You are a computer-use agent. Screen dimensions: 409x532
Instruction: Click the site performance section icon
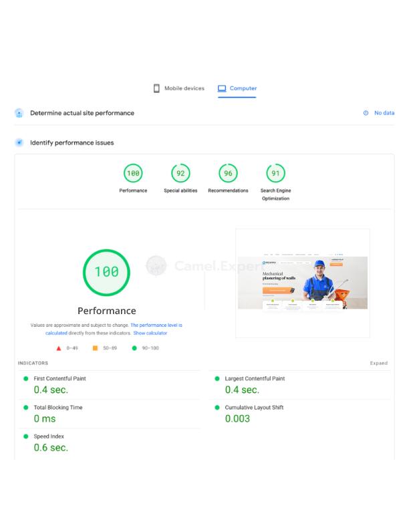[x=19, y=113]
